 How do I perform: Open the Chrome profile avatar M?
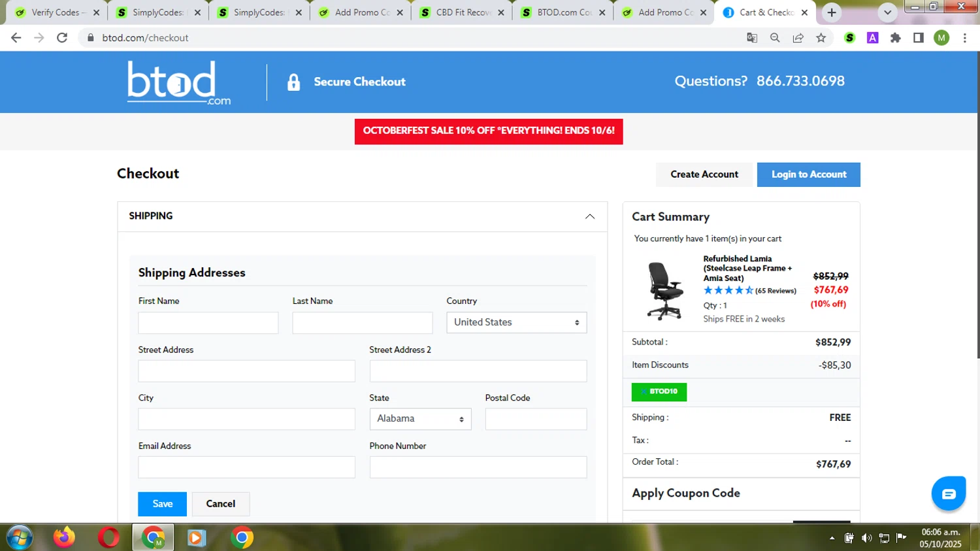(x=941, y=38)
